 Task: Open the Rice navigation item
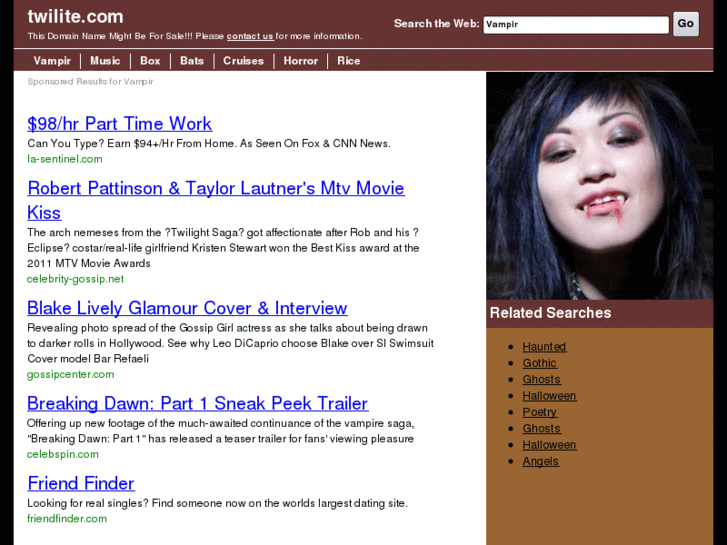click(x=349, y=61)
